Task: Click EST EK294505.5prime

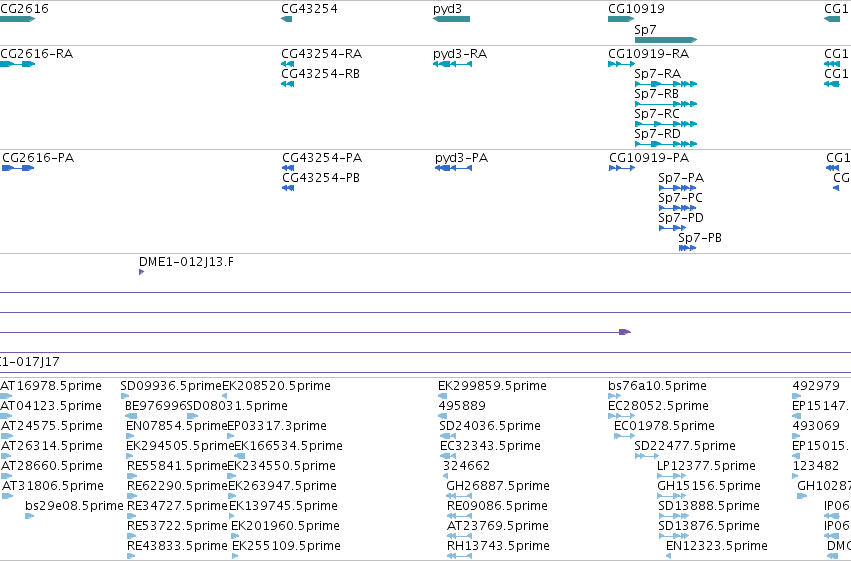Action: pos(180,446)
